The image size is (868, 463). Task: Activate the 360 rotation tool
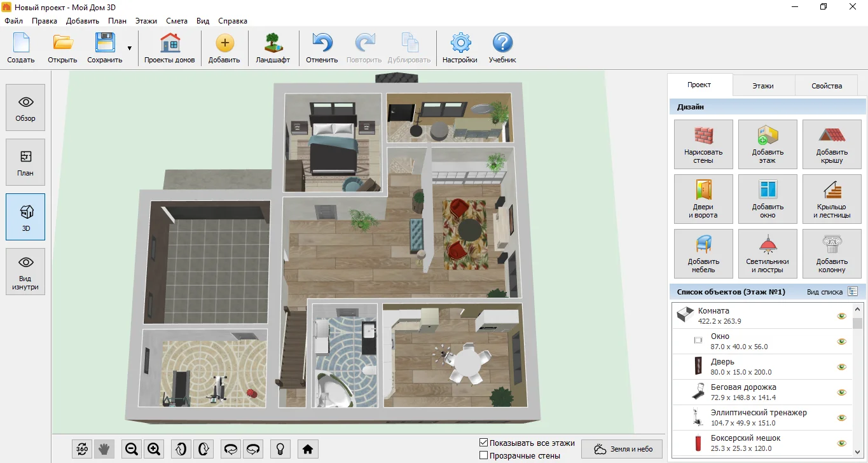click(x=82, y=449)
